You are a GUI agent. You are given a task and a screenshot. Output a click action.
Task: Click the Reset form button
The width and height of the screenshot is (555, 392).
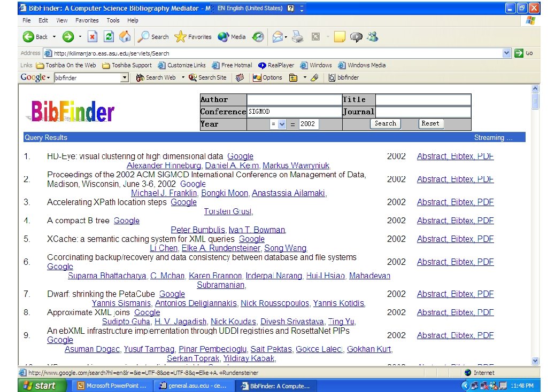[430, 123]
